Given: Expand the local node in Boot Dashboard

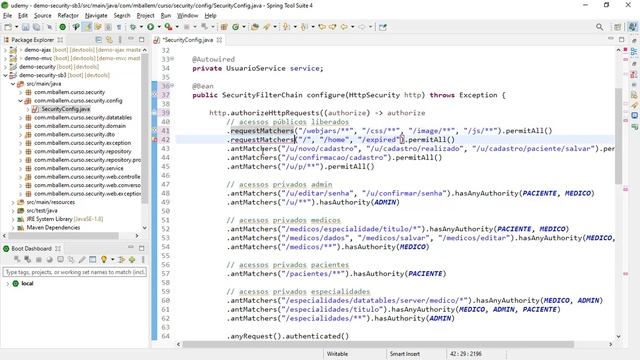Looking at the screenshot, I should pos(7,283).
